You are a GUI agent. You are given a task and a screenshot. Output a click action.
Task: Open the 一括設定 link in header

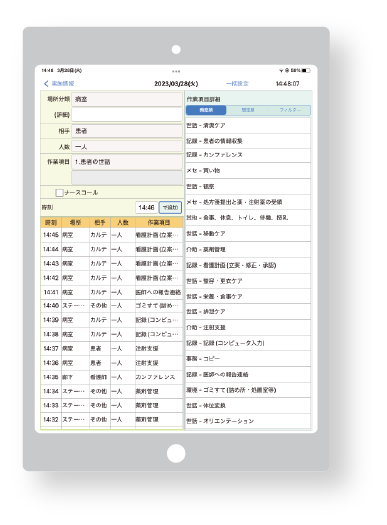point(237,84)
